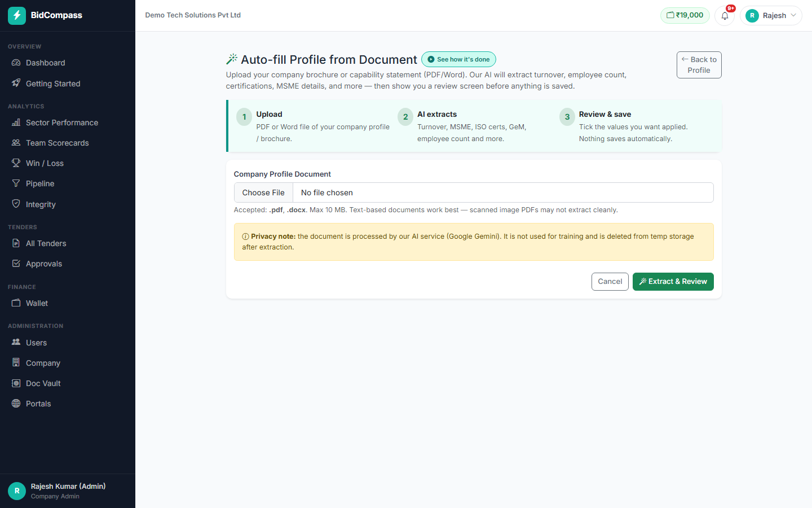Viewport: 812px width, 508px height.
Task: Click the AI extracts step title
Action: pos(437,114)
